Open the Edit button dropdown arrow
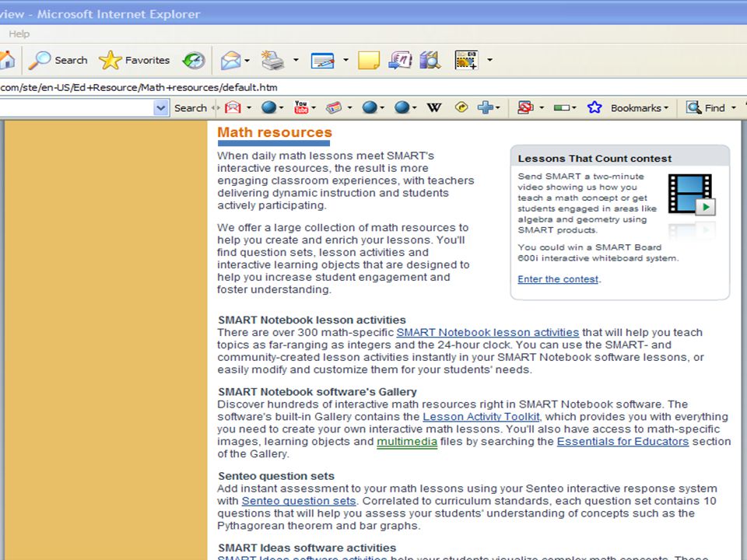747x560 pixels. click(x=345, y=60)
